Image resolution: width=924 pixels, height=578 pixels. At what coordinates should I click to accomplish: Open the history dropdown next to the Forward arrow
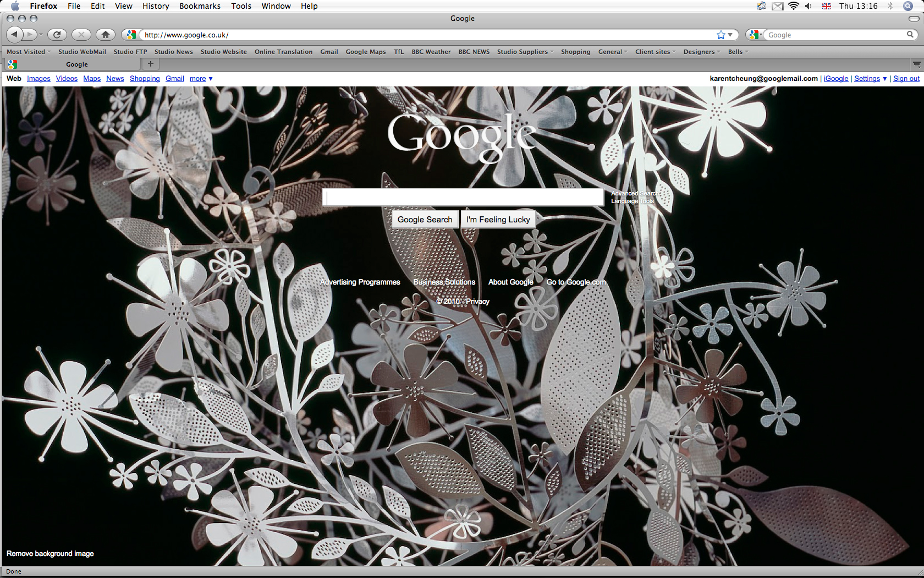(41, 35)
